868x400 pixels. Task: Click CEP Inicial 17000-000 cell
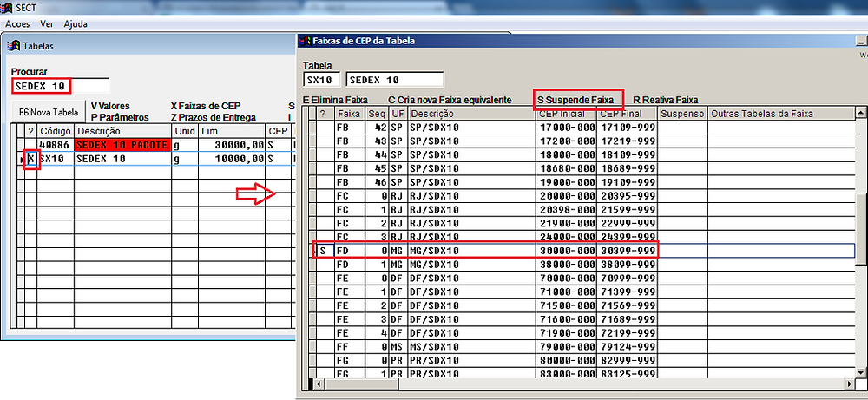566,128
